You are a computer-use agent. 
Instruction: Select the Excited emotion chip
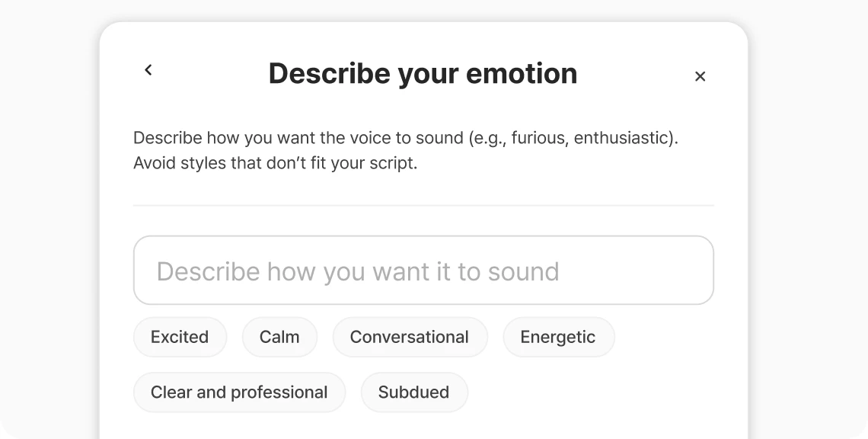click(180, 337)
